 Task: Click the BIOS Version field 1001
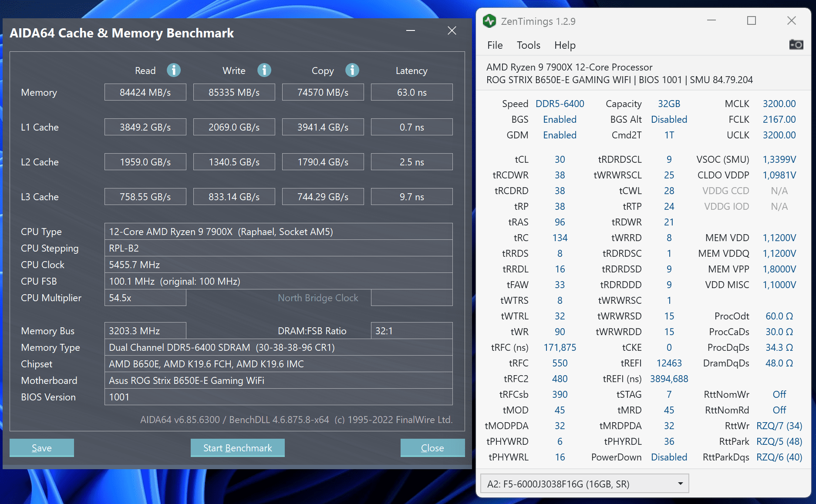(x=279, y=397)
